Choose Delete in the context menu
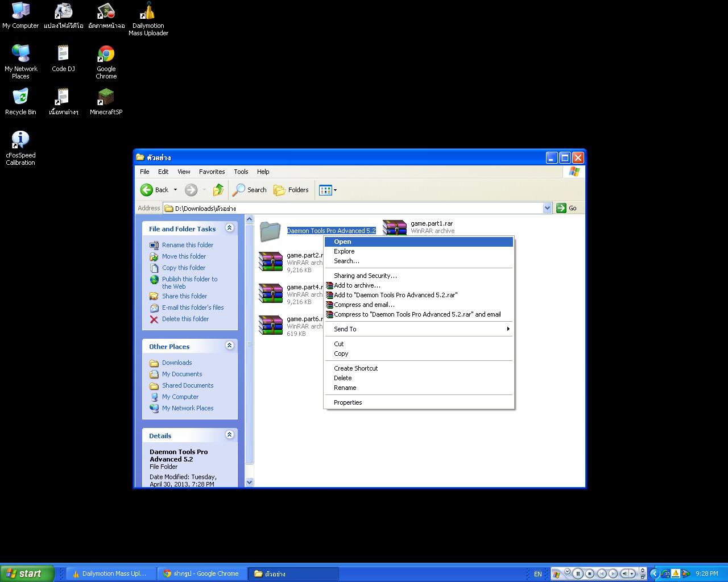Viewport: 728px width, 582px height. point(419,378)
